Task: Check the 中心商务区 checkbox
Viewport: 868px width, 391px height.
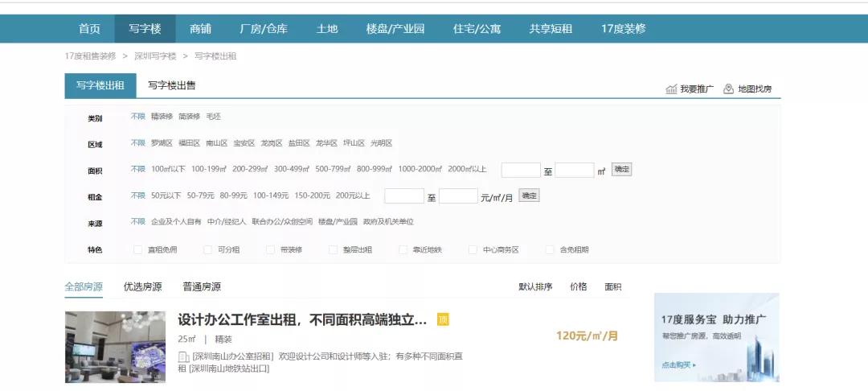Action: point(473,249)
